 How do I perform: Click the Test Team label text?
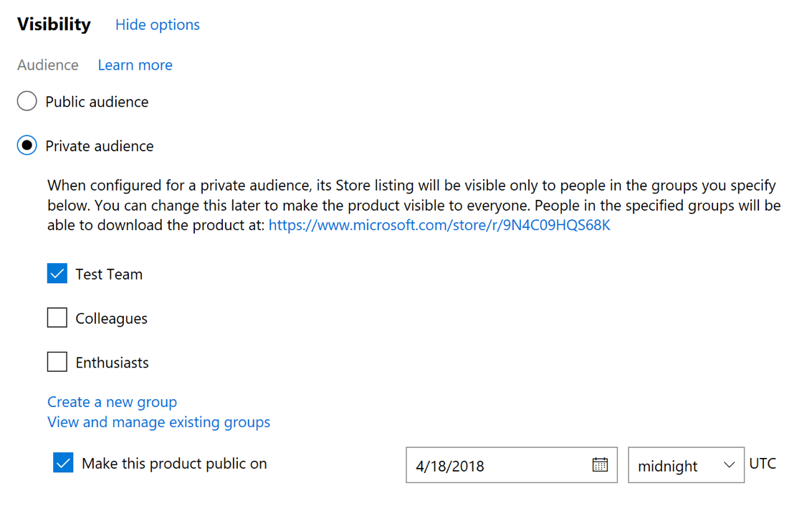[x=109, y=274]
